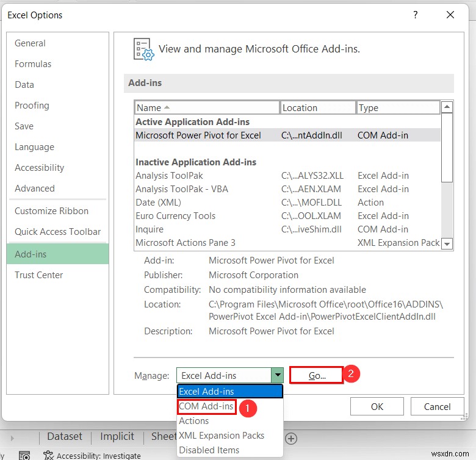The image size is (476, 460).
Task: Switch to the Implicit sheet tab
Action: pyautogui.click(x=117, y=437)
